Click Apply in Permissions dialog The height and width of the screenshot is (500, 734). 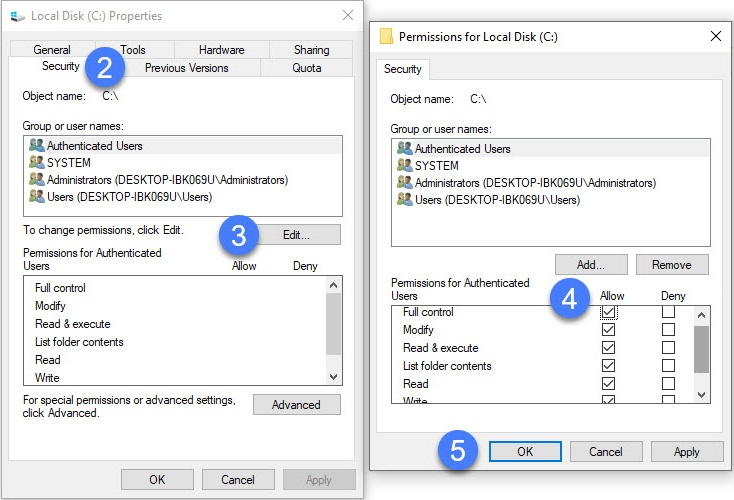click(x=687, y=451)
